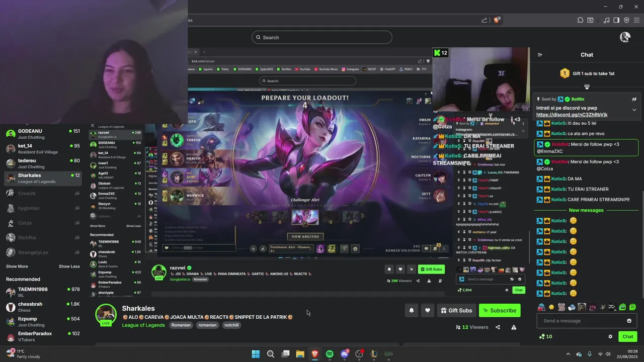Open recommended channel itzpump
644x362 pixels.
(43, 322)
